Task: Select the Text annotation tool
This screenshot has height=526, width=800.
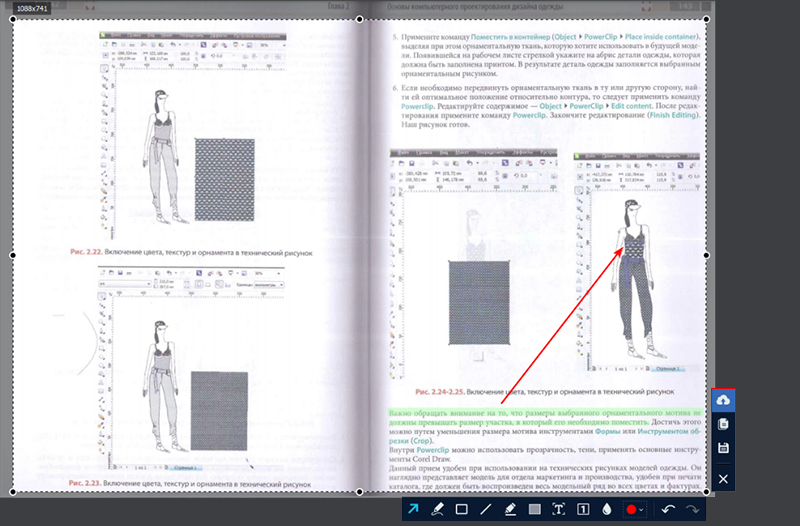Action: coord(559,509)
